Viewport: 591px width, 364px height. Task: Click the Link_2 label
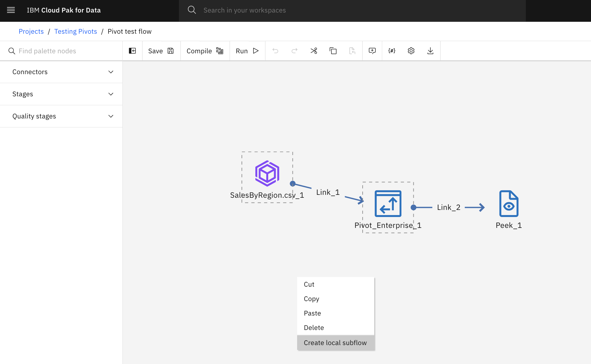[x=449, y=207]
